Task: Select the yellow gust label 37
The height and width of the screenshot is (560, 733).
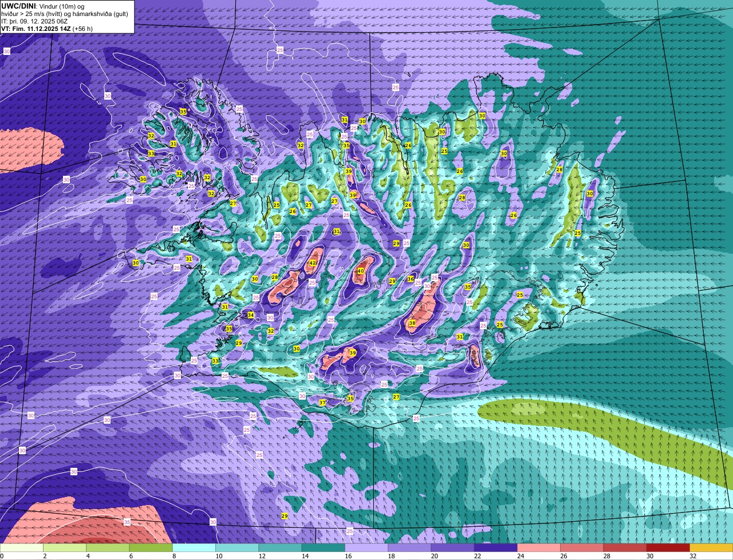Action: click(322, 403)
